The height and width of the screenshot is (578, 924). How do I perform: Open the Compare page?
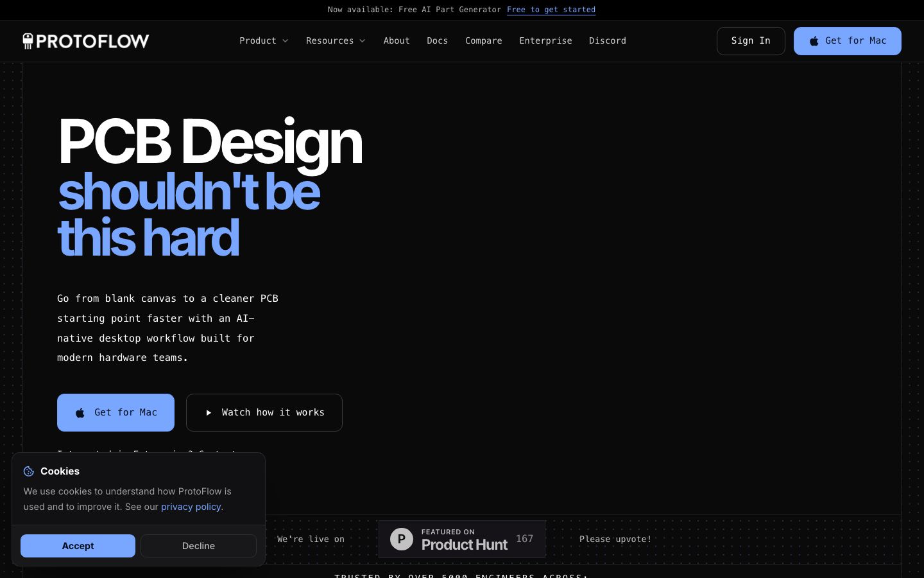484,40
